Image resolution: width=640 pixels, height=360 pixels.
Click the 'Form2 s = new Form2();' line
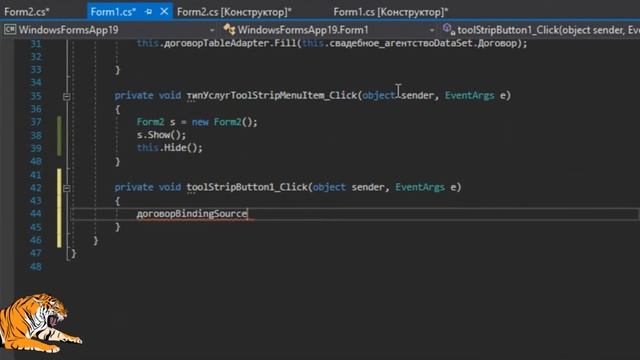(197, 122)
